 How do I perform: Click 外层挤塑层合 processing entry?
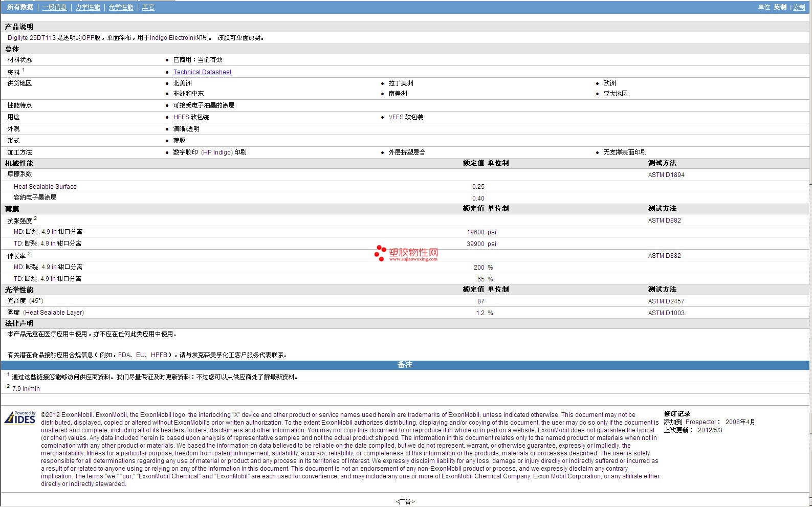pos(407,152)
